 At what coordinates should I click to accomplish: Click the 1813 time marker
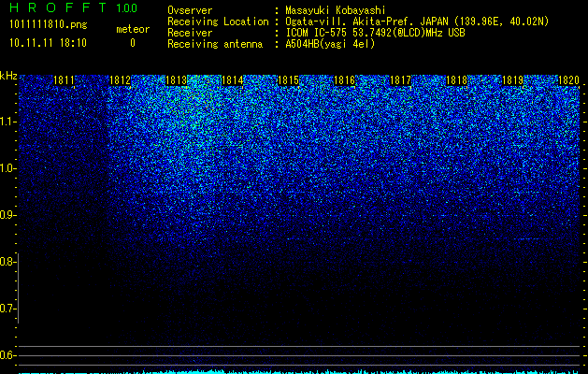[177, 80]
